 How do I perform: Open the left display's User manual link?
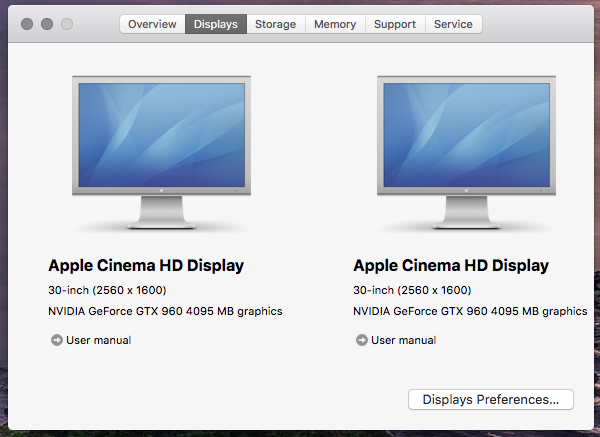pyautogui.click(x=99, y=340)
